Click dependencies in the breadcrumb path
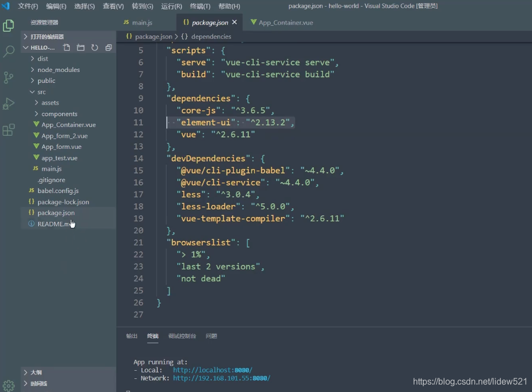 click(211, 37)
